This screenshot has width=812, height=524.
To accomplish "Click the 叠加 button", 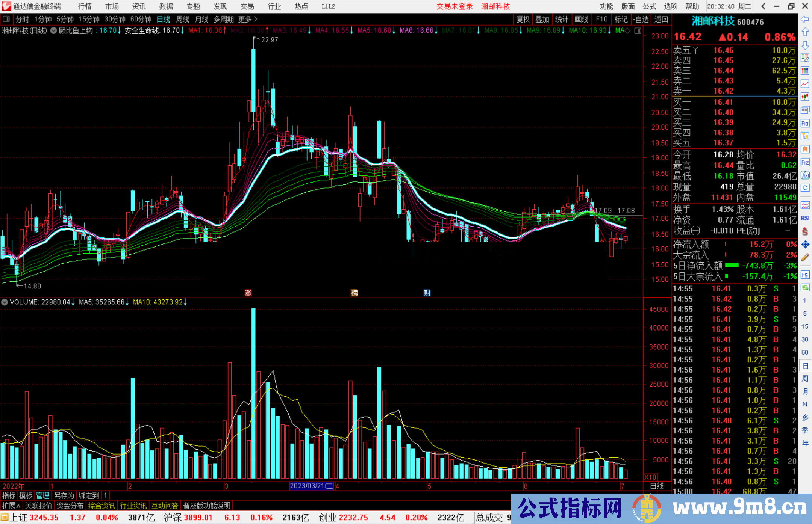I will click(542, 19).
